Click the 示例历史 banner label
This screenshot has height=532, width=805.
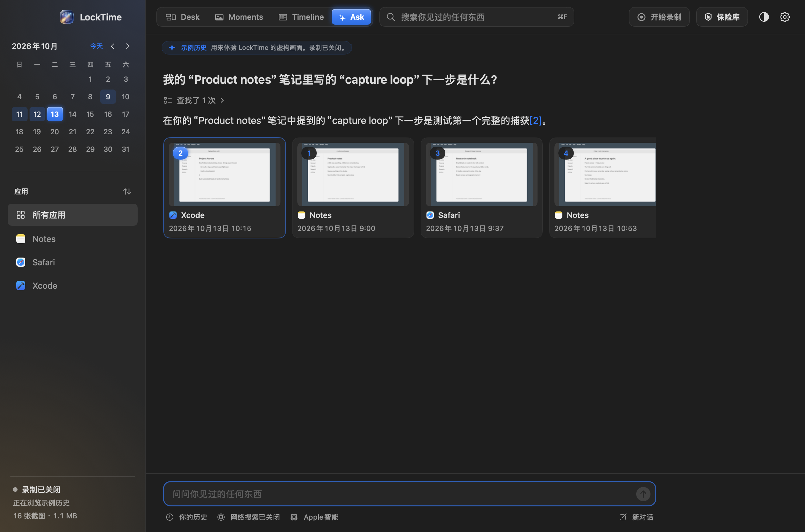193,48
